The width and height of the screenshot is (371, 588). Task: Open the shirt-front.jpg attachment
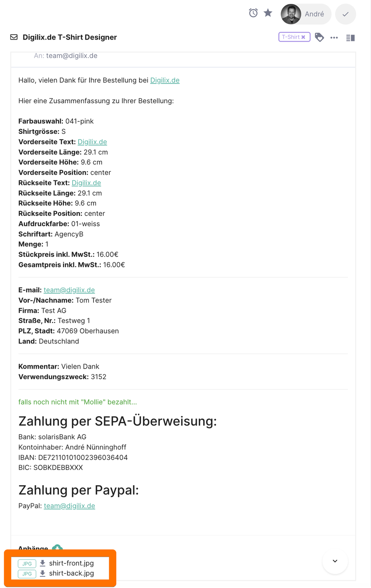[71, 563]
